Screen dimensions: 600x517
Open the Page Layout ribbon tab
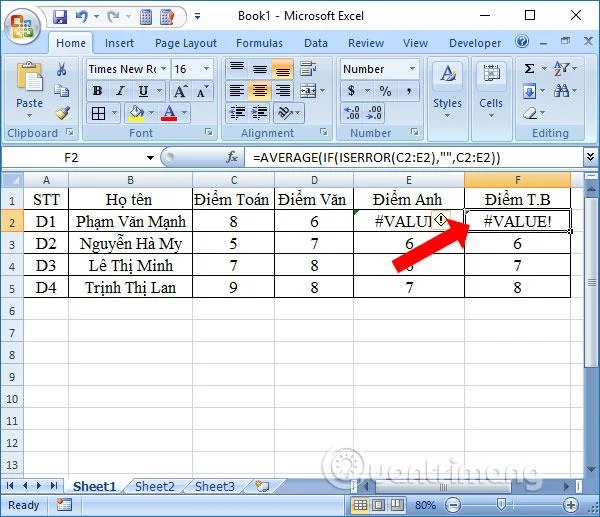coord(186,43)
